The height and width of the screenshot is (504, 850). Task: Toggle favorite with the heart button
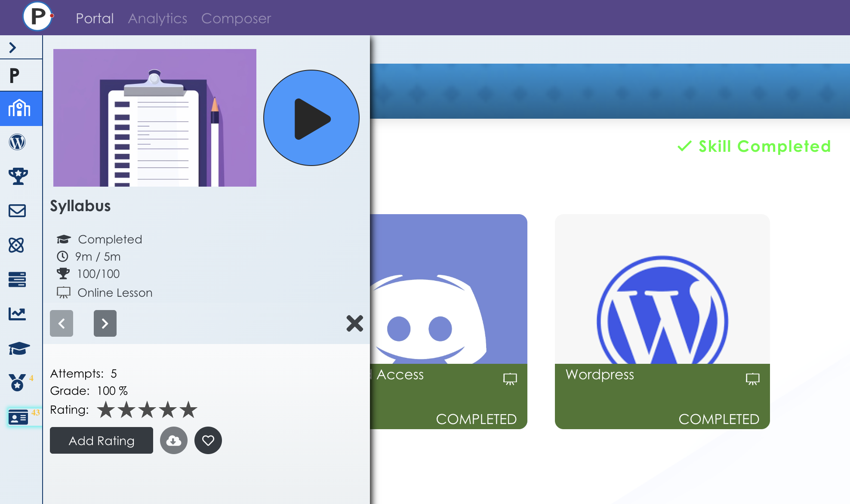click(208, 440)
